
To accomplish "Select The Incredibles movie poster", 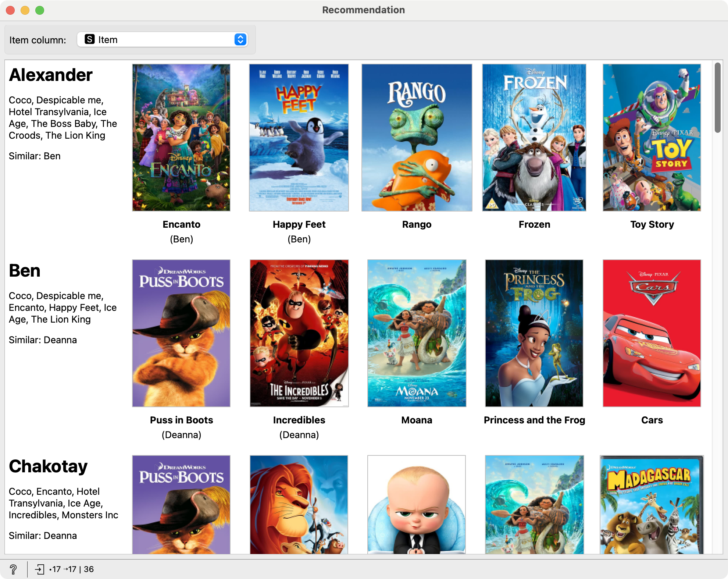I will [299, 333].
